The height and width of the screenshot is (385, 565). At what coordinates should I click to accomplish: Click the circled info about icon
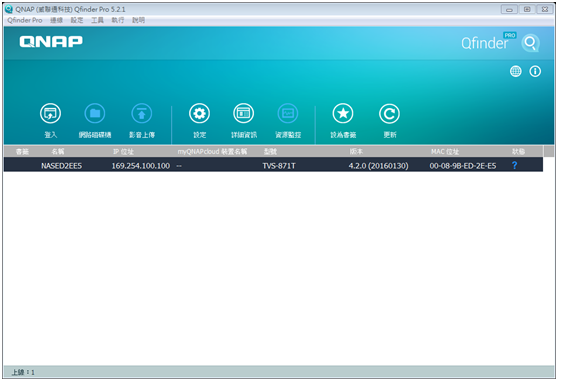click(535, 71)
